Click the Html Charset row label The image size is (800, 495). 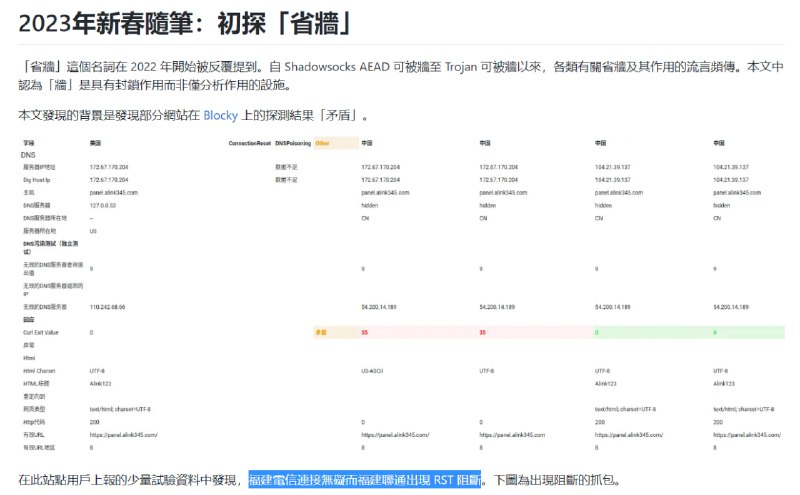(x=39, y=371)
